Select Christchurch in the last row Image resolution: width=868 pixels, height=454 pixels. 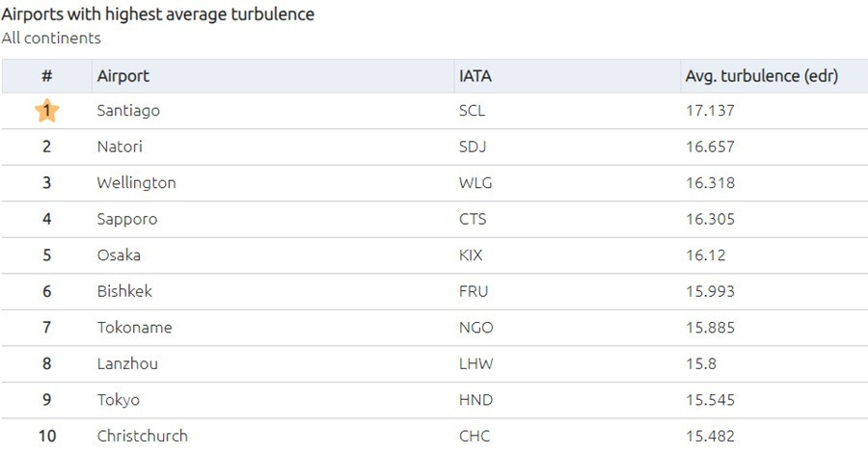coord(143,436)
